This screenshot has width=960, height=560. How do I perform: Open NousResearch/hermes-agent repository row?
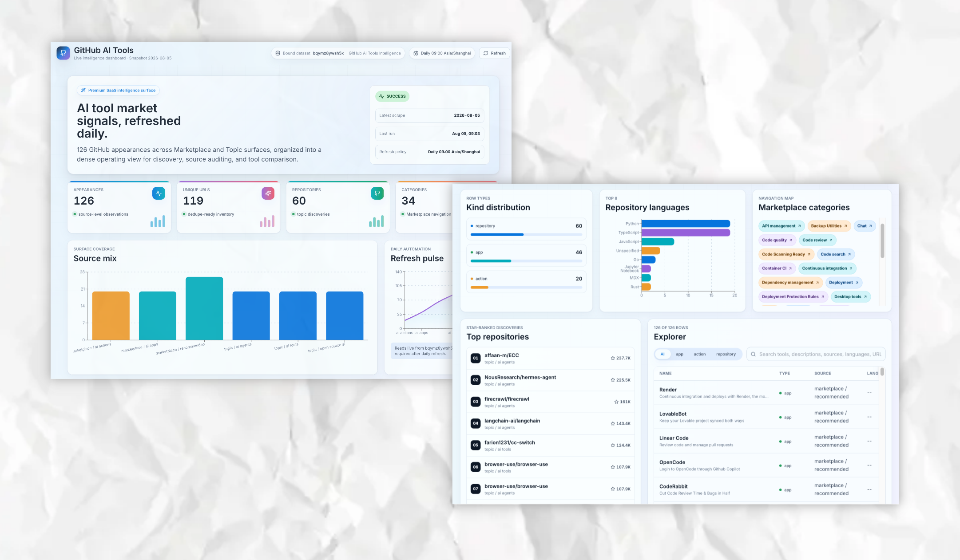tap(550, 380)
